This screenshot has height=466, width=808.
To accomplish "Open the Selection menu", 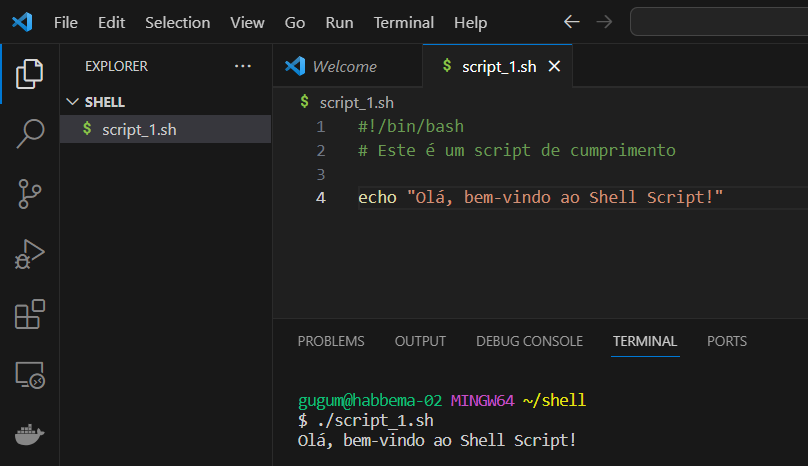I will click(177, 22).
